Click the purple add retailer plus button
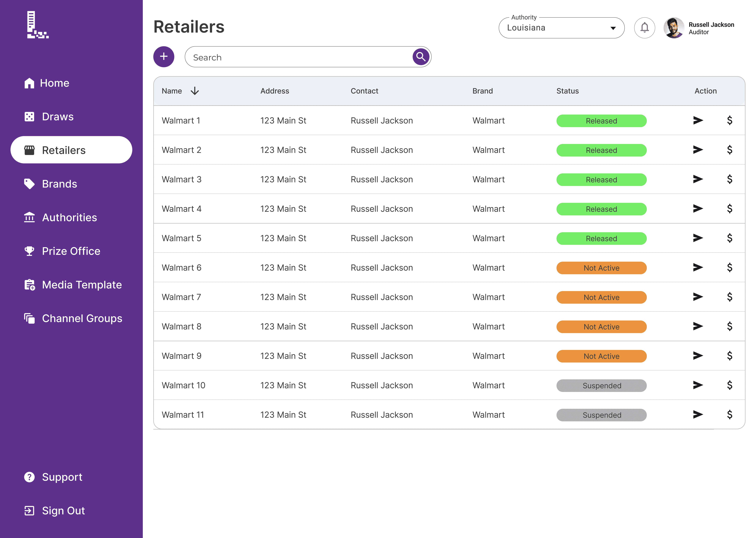 click(x=164, y=57)
